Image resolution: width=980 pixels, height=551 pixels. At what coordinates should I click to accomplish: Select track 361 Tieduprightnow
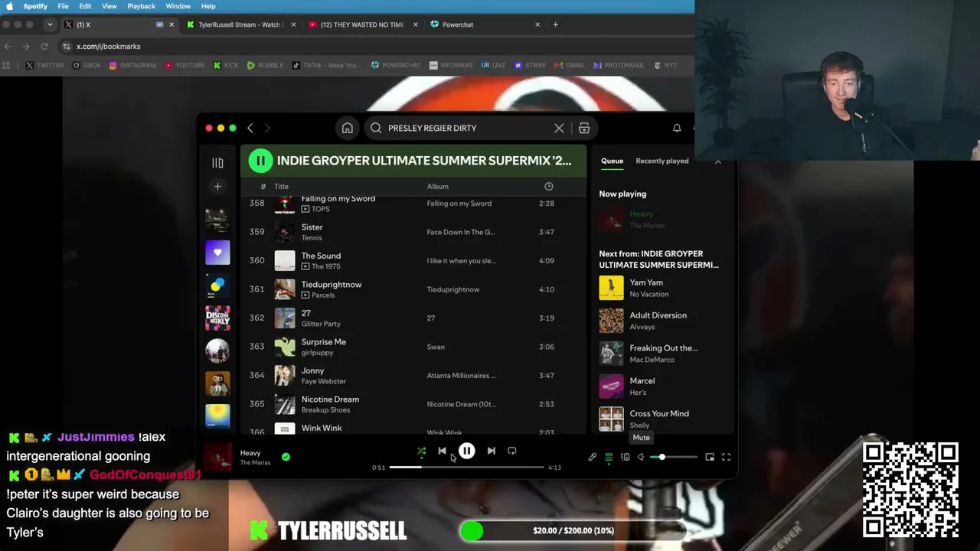[x=413, y=289]
